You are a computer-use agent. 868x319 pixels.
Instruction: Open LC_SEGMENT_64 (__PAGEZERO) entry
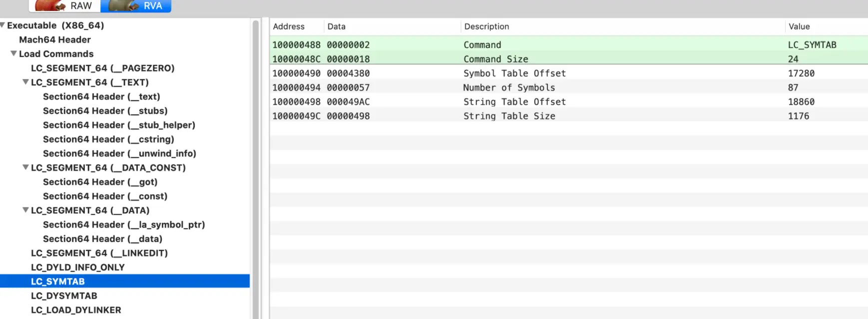pyautogui.click(x=102, y=68)
